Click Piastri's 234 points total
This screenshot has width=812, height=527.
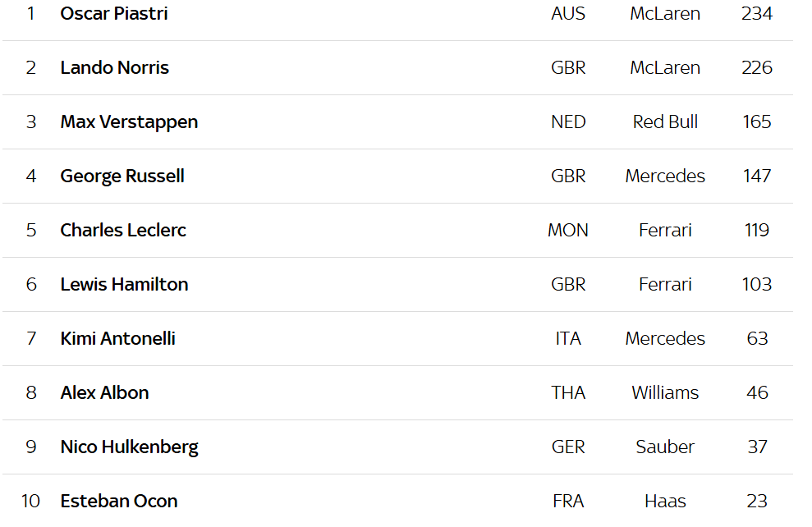[757, 14]
